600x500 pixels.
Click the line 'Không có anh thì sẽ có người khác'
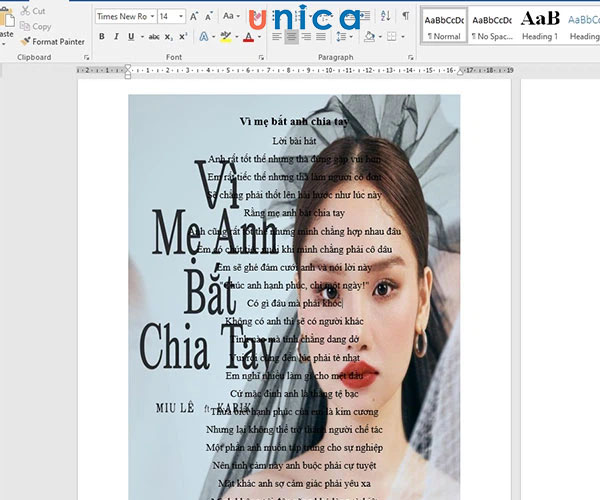coord(294,321)
